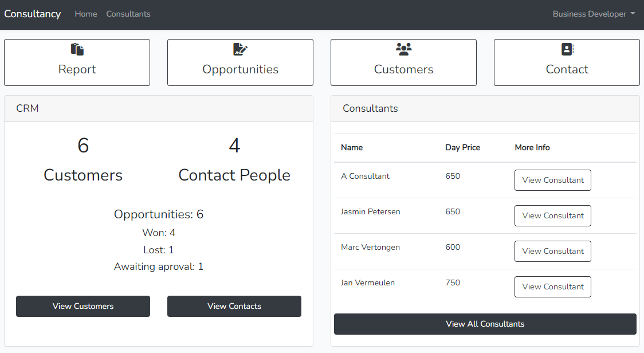The width and height of the screenshot is (644, 353).
Task: Click the Day Price column header
Action: [462, 147]
